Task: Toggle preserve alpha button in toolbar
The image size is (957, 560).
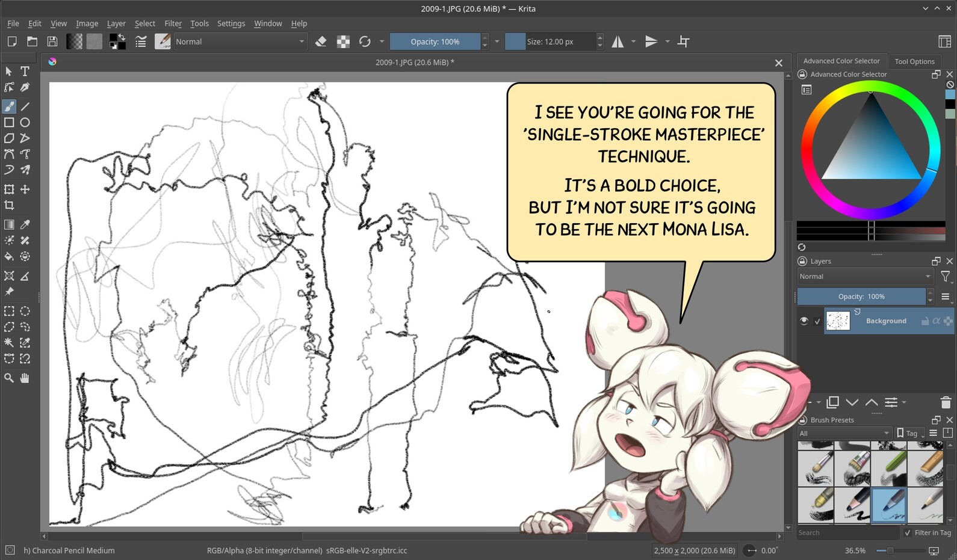Action: pyautogui.click(x=343, y=42)
